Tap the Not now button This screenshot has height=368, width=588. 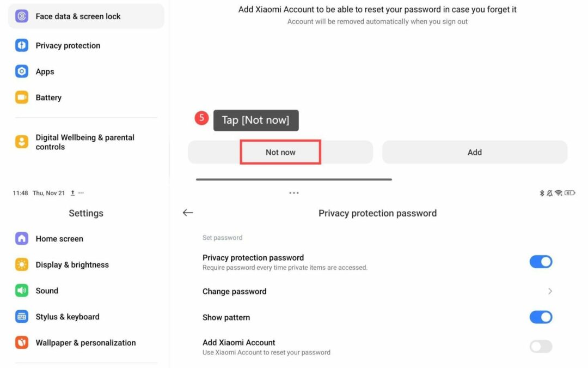click(280, 152)
